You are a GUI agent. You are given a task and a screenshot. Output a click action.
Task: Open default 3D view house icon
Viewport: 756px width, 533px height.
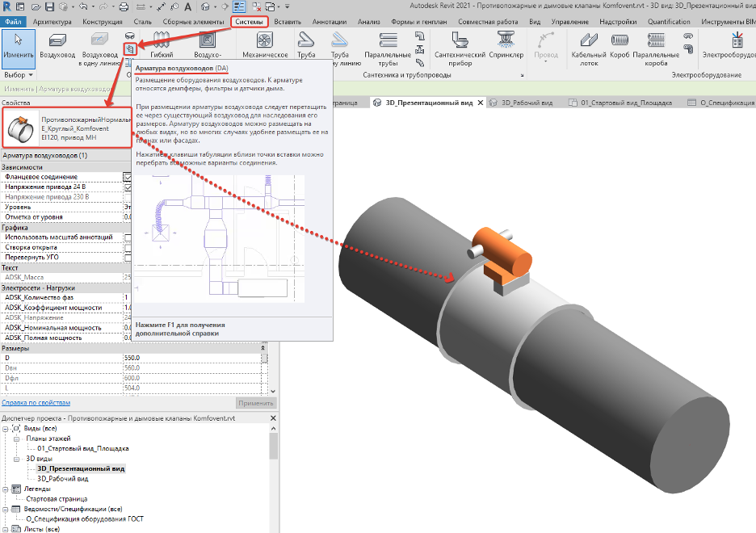(x=206, y=6)
